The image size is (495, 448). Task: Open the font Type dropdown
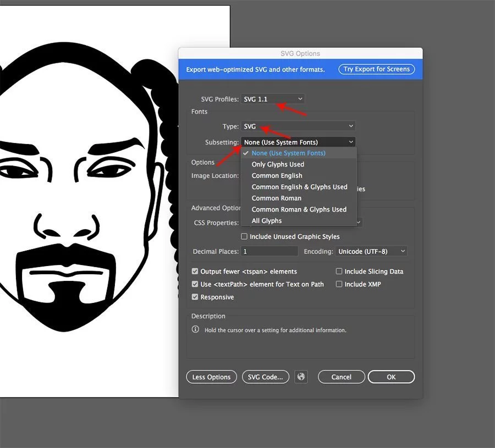(x=298, y=126)
